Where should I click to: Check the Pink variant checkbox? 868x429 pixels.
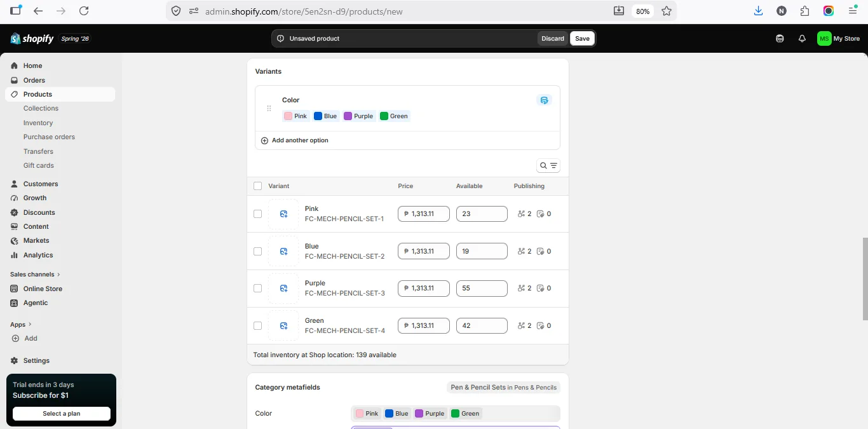(257, 214)
